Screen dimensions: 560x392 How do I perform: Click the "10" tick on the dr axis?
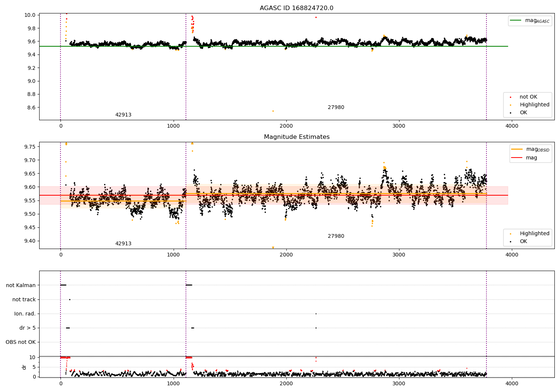coord(32,357)
